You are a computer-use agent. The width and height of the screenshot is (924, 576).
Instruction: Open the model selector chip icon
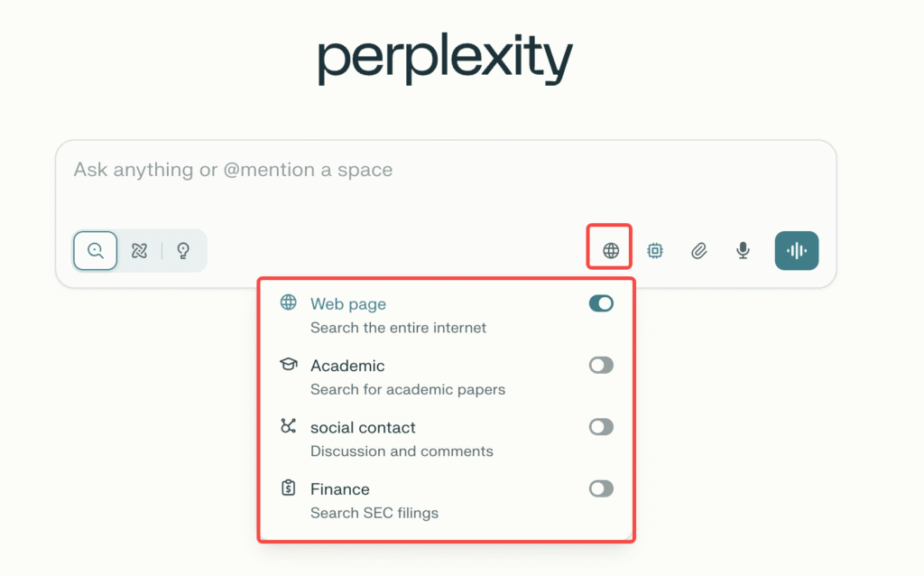(655, 250)
